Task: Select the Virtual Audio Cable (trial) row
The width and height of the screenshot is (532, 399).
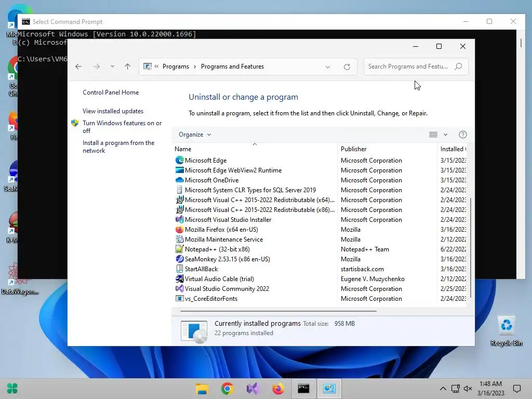Action: 219,279
